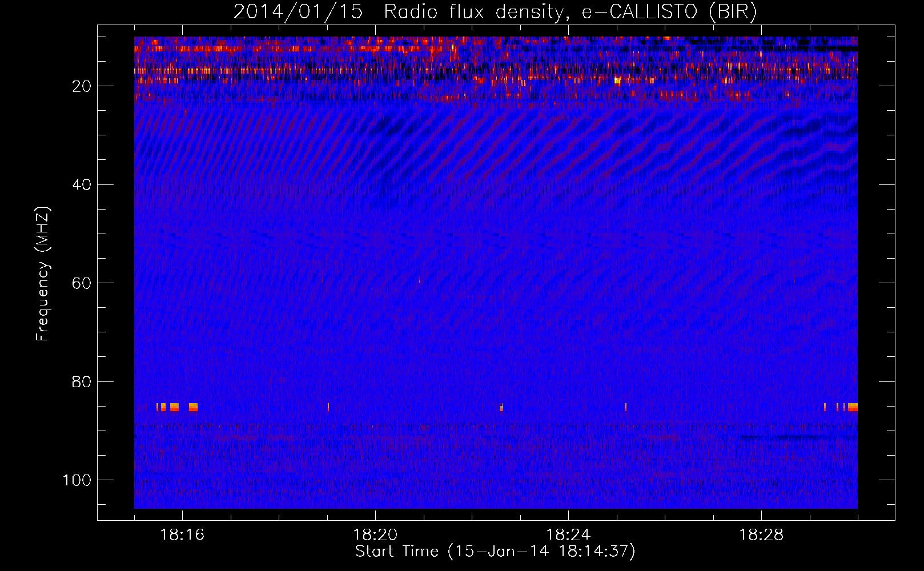Click the 100 MHz frequency tick label
The width and height of the screenshot is (924, 571).
[77, 480]
